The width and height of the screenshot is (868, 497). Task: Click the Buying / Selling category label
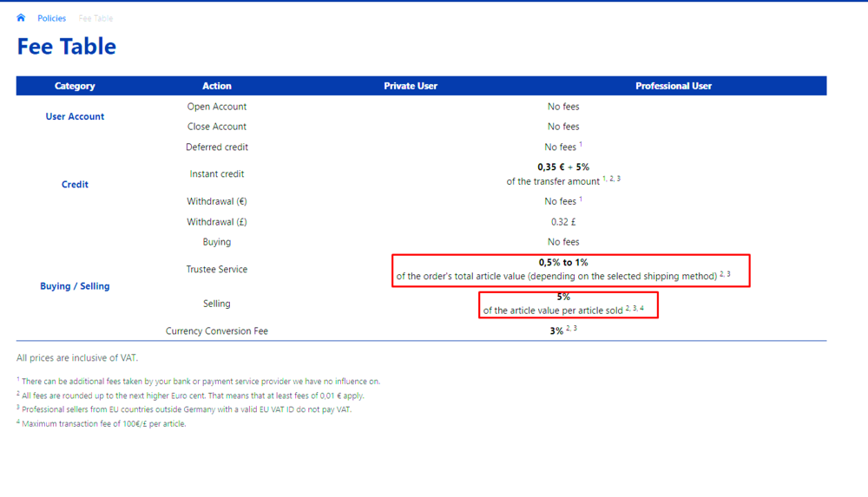click(x=75, y=286)
